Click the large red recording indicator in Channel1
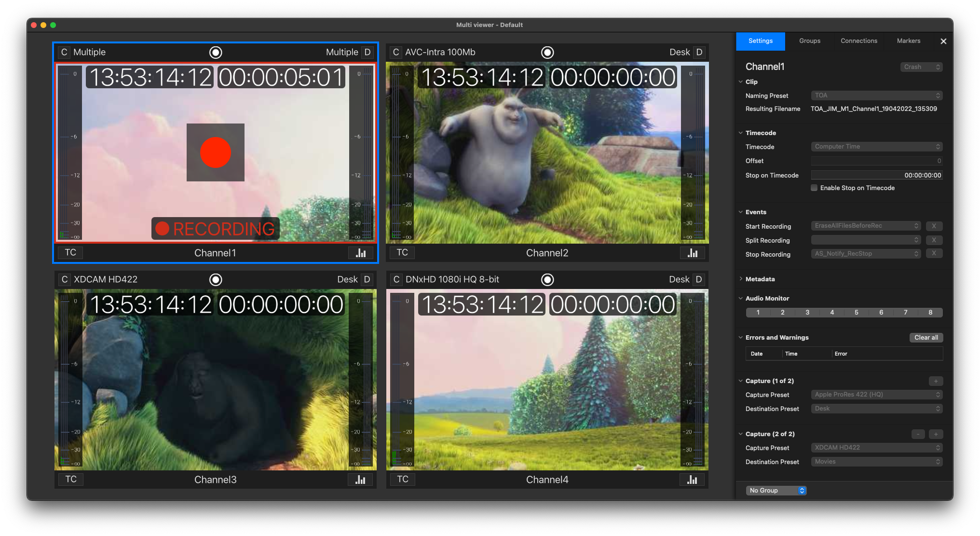 click(216, 152)
